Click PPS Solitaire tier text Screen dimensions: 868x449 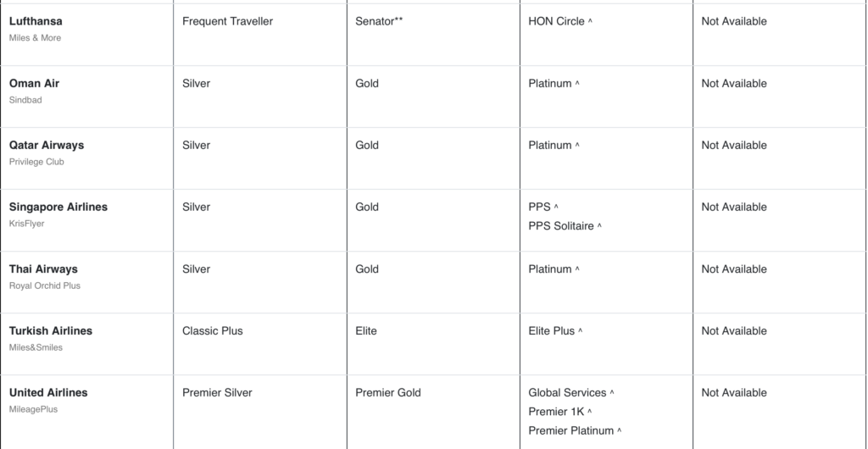tap(561, 226)
